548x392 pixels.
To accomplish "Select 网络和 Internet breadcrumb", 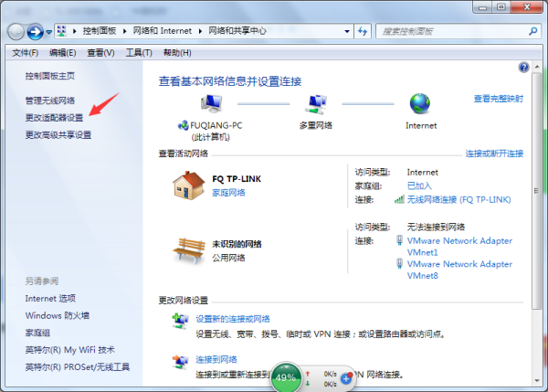I will tap(163, 31).
